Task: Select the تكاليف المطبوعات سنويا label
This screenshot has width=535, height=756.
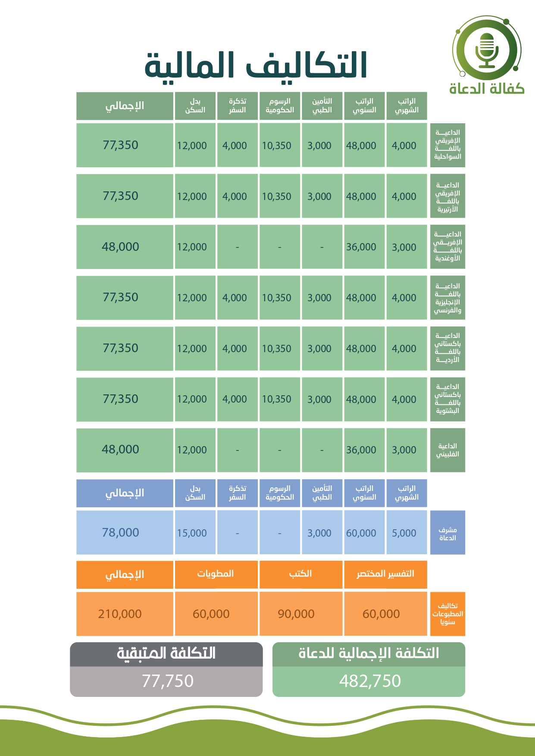Action: [447, 614]
